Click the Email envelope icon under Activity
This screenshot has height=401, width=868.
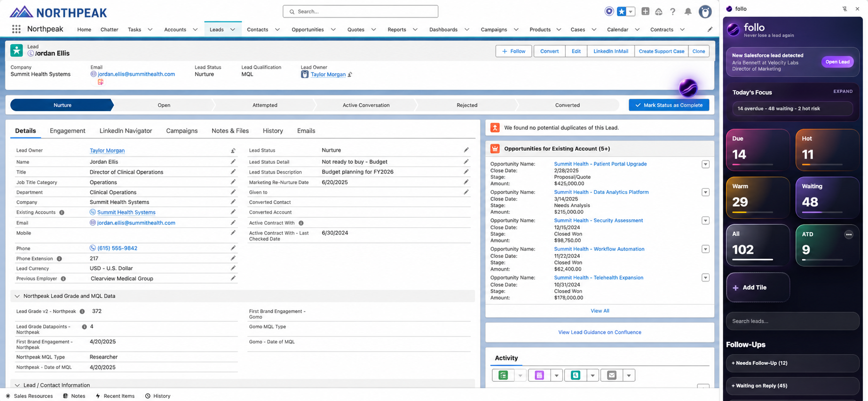tap(612, 375)
